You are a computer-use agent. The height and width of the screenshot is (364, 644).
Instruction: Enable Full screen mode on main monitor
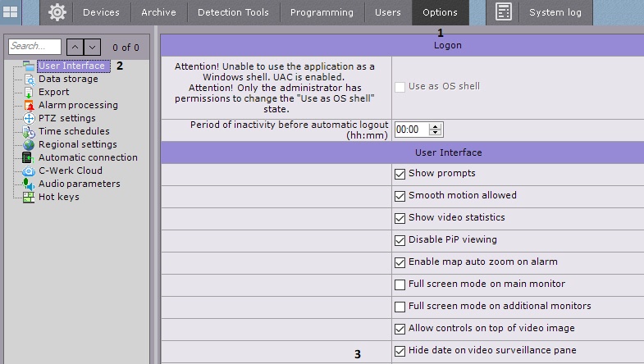(x=400, y=284)
